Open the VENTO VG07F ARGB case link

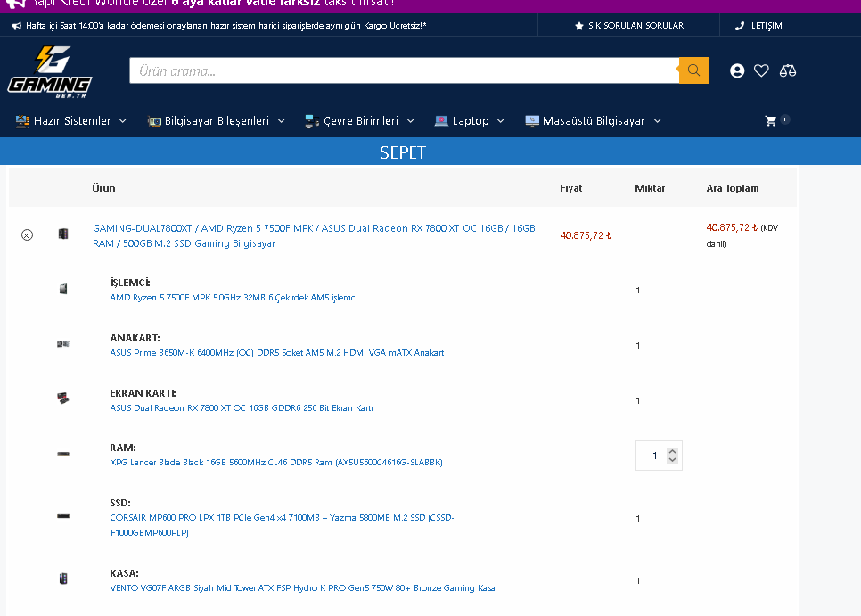302,588
